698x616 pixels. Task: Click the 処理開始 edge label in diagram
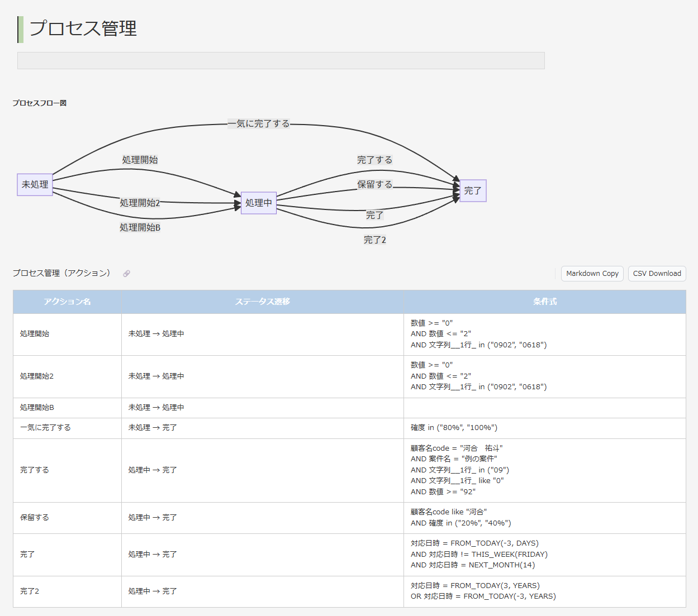click(x=139, y=160)
